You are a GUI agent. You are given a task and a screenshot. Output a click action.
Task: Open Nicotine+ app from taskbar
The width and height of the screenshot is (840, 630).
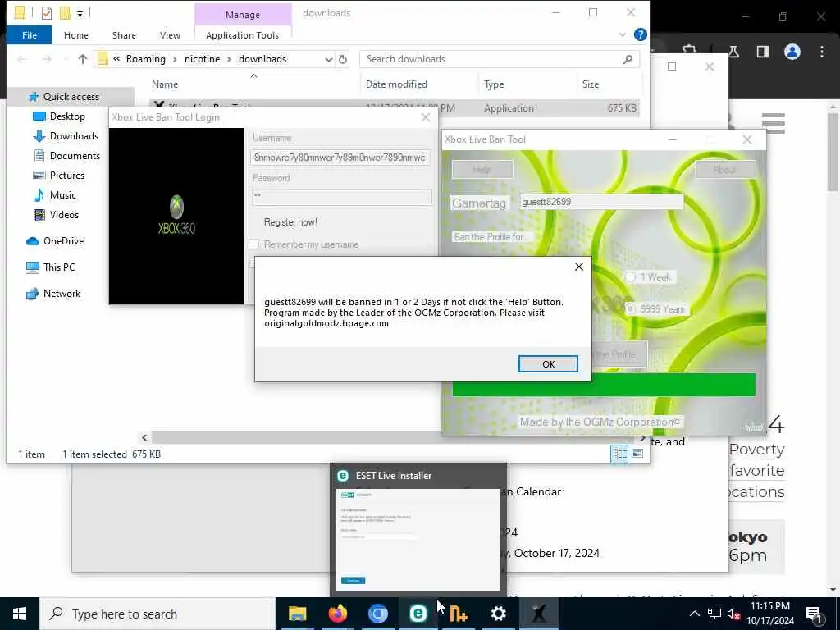458,614
